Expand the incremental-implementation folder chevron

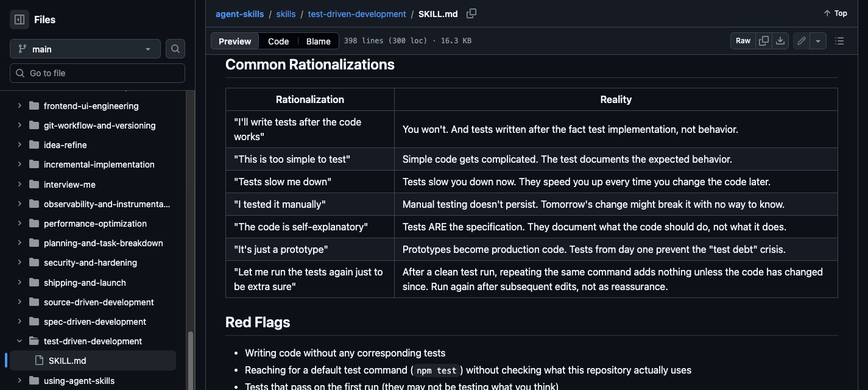point(19,165)
